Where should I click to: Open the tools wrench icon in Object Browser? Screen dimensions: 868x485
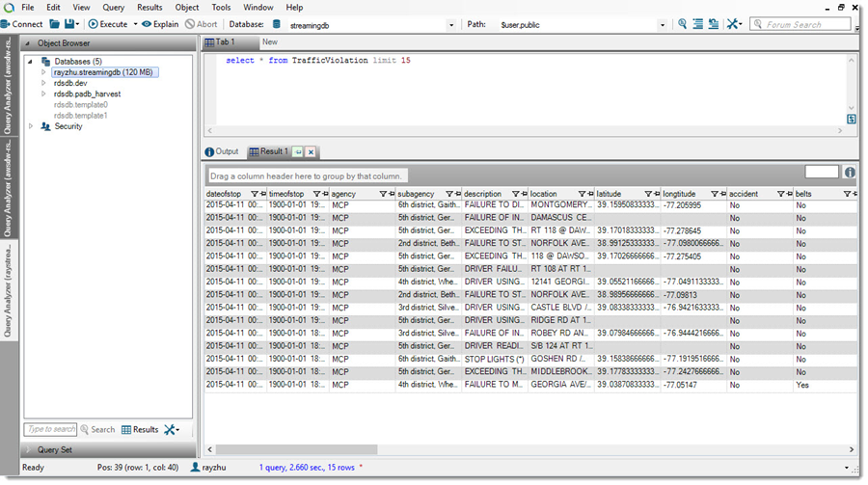[x=170, y=429]
